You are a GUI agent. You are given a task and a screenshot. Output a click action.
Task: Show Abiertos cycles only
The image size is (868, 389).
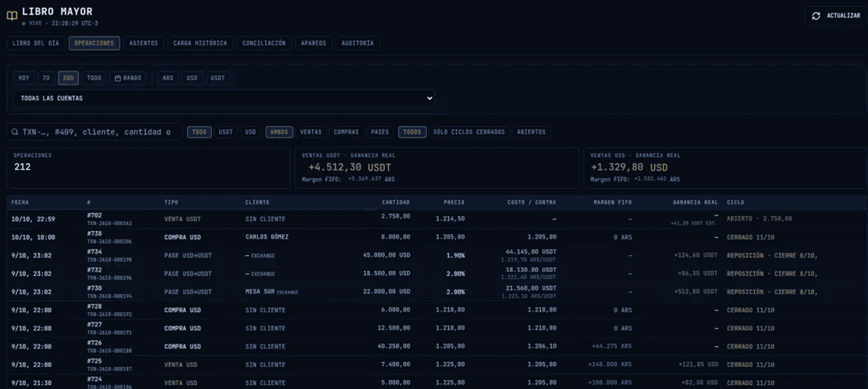click(x=531, y=132)
